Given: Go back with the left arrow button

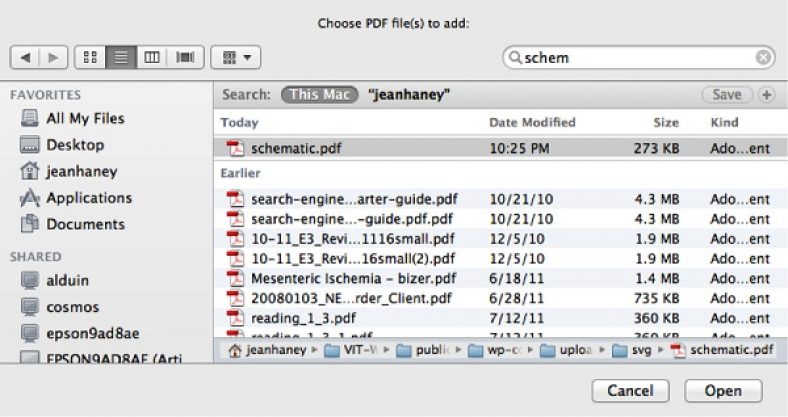Looking at the screenshot, I should pos(25,58).
